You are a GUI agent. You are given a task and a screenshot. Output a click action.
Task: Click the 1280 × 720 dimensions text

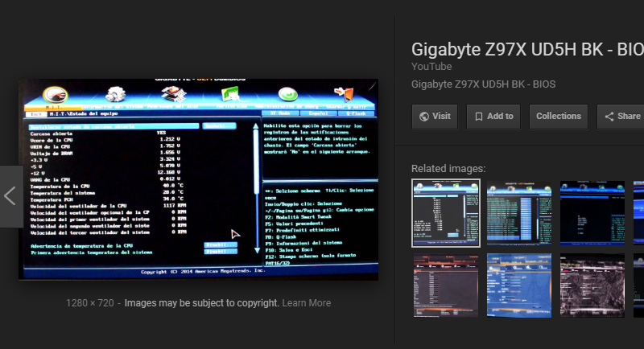(x=90, y=303)
